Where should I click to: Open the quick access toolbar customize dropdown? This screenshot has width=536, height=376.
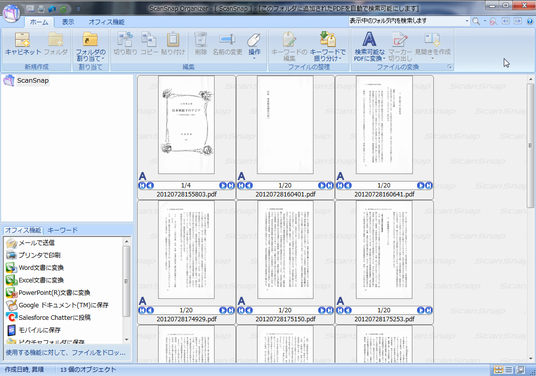78,9
